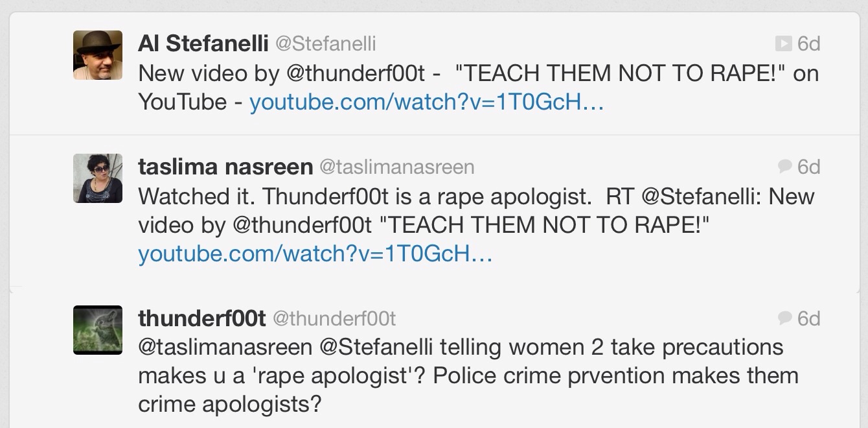Click the 6d timestamp on taslima nasreen's tweet
The height and width of the screenshot is (428, 868).
808,167
